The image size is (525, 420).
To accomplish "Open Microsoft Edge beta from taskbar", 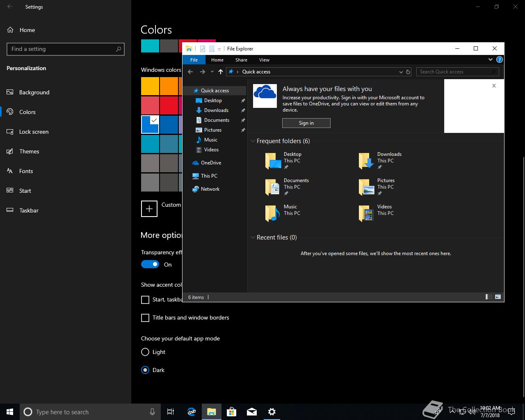I will (x=192, y=412).
